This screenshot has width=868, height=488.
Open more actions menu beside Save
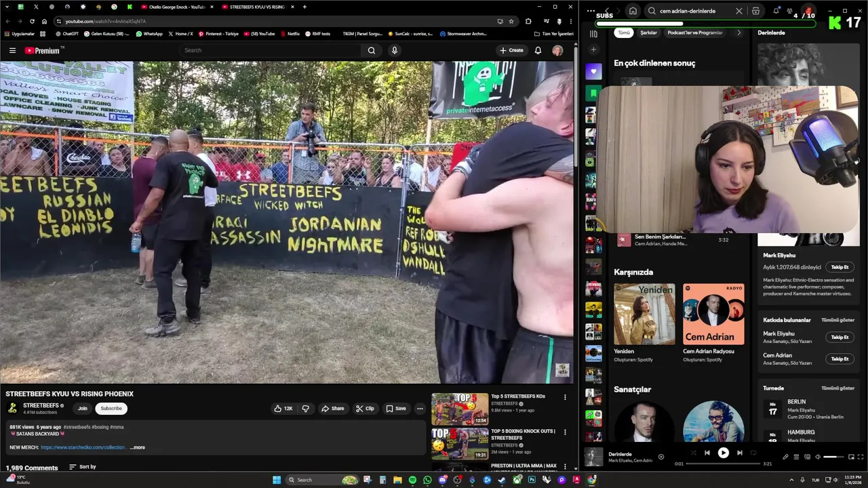coord(420,409)
